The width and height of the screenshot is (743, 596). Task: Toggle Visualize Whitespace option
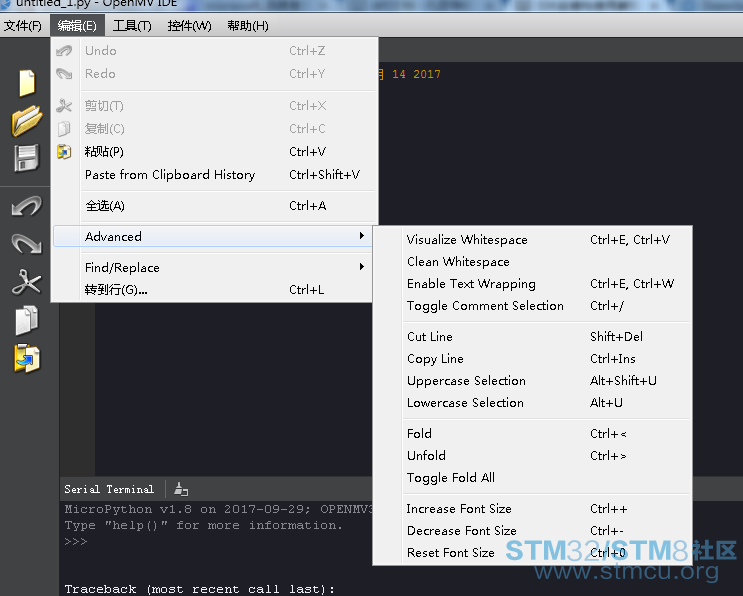click(466, 240)
